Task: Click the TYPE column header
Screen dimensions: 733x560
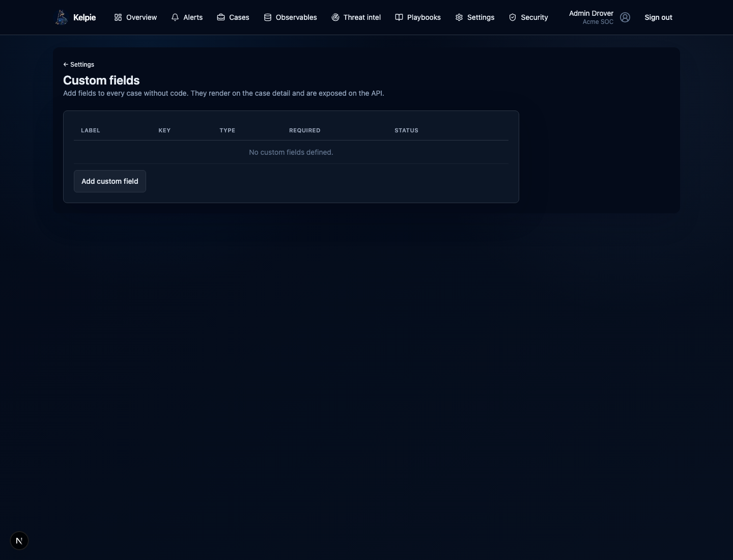Action: coord(228,130)
